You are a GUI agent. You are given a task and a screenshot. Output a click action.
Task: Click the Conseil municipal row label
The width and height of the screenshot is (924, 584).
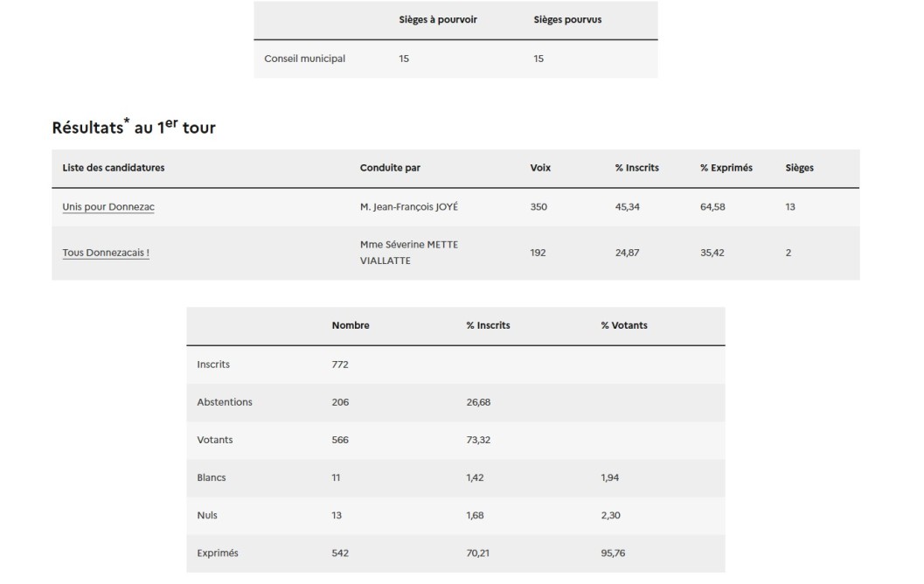point(304,59)
